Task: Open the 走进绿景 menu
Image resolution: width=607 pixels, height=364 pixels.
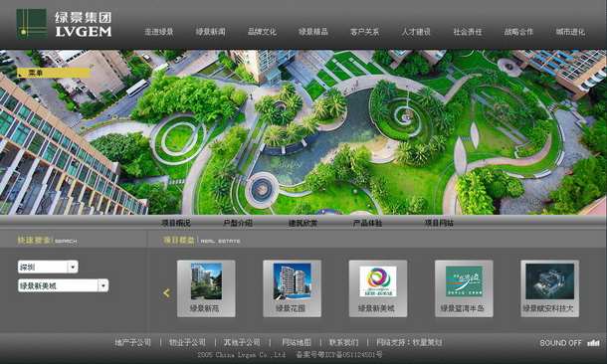Action: tap(159, 32)
